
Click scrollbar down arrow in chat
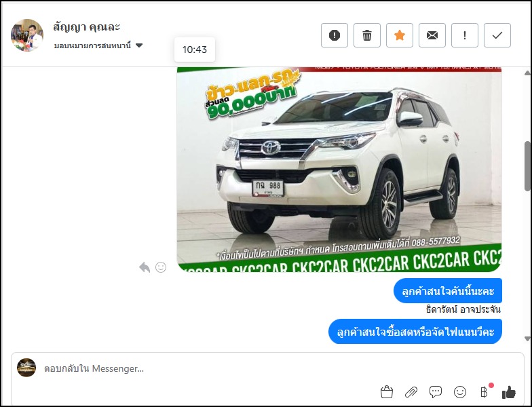pyautogui.click(x=527, y=338)
